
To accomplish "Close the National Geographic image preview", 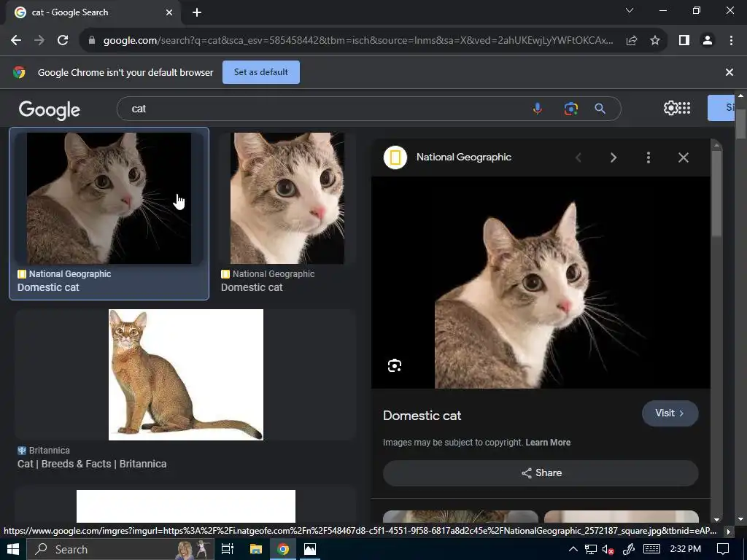I will [683, 157].
